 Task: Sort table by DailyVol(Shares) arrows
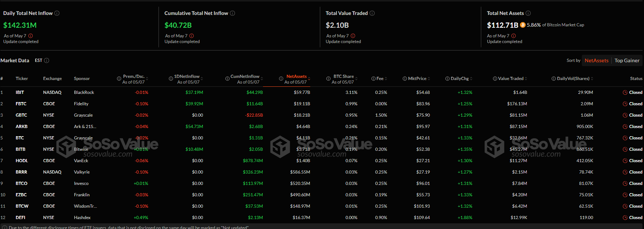(592, 79)
